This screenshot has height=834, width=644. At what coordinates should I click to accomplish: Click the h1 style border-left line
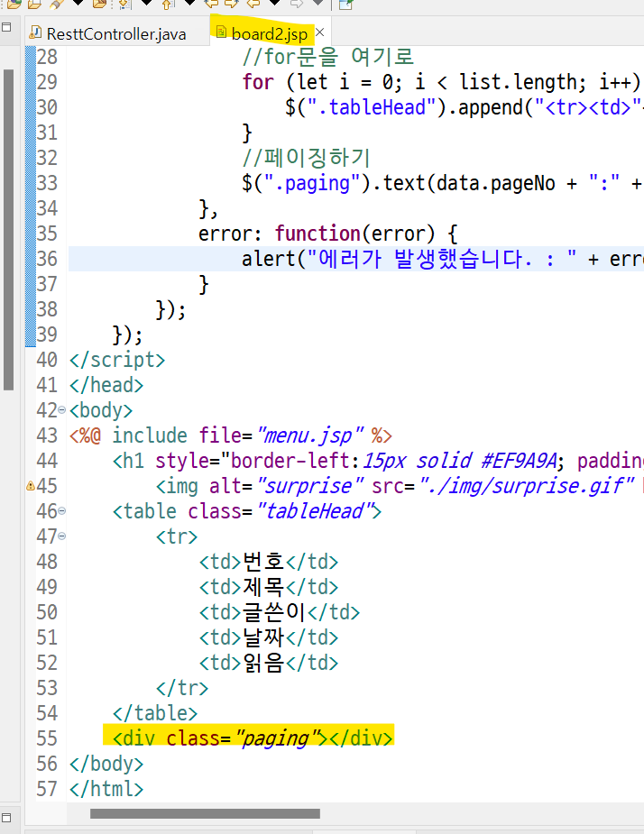(378, 461)
